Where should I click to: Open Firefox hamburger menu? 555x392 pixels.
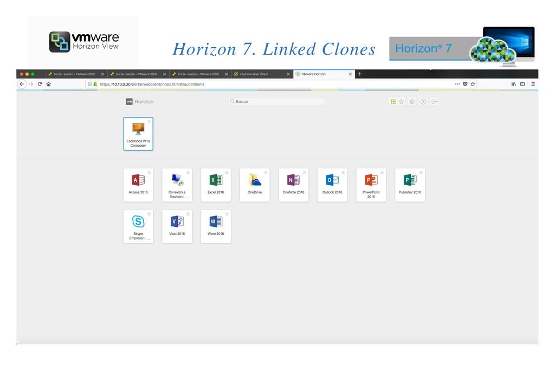[x=533, y=84]
